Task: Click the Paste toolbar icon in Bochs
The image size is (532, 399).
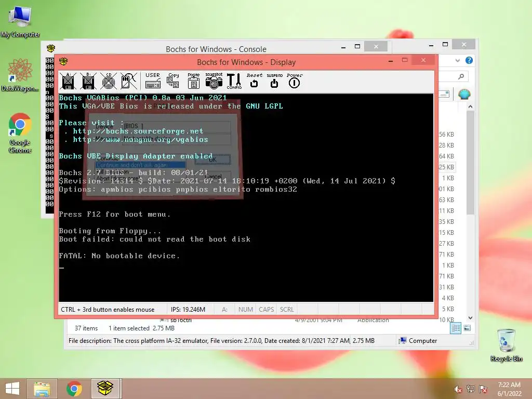Action: click(x=194, y=81)
